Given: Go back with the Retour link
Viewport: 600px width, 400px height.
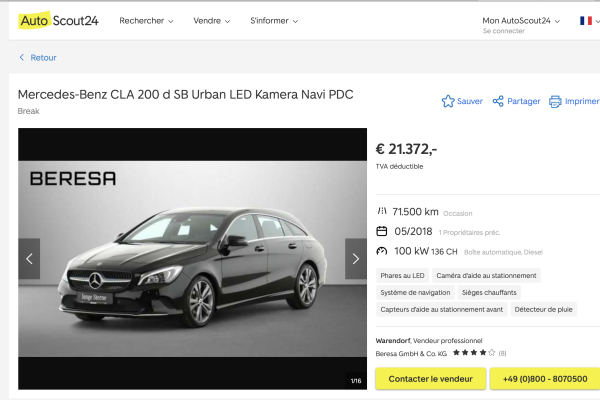Looking at the screenshot, I should tap(43, 57).
